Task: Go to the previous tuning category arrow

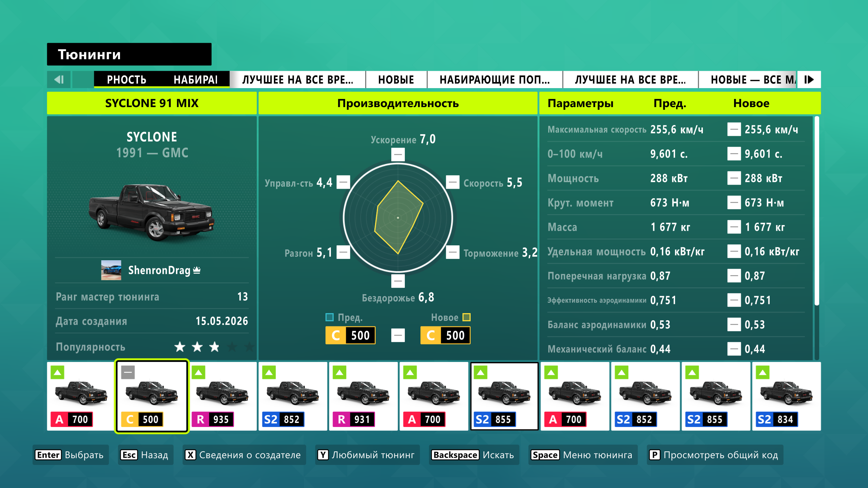Action: tap(59, 80)
